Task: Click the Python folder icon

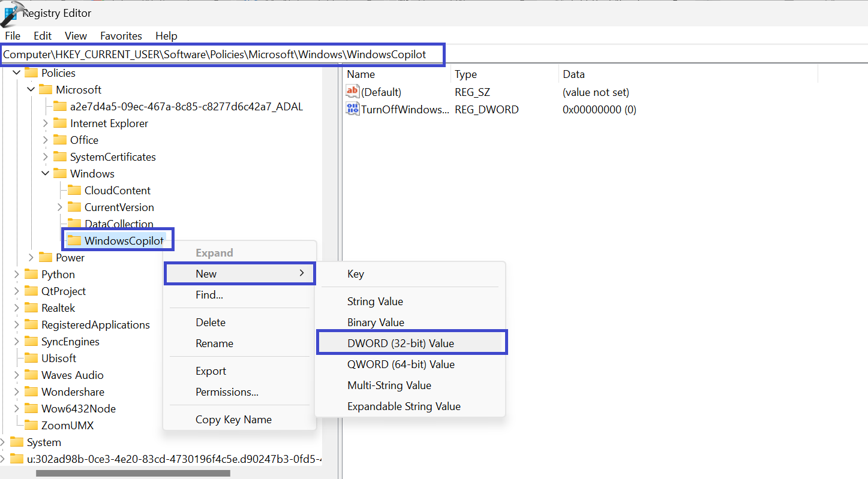Action: point(31,274)
